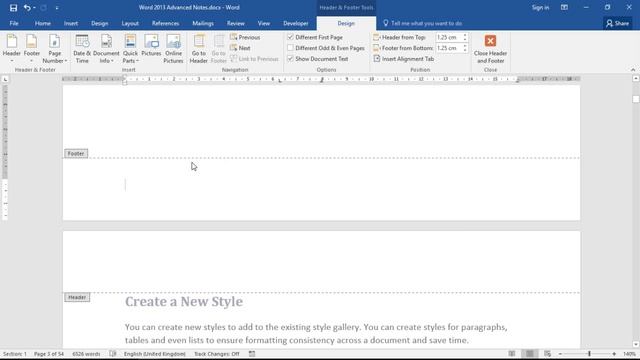The width and height of the screenshot is (640, 360).
Task: Click the Share button
Action: coord(617,23)
